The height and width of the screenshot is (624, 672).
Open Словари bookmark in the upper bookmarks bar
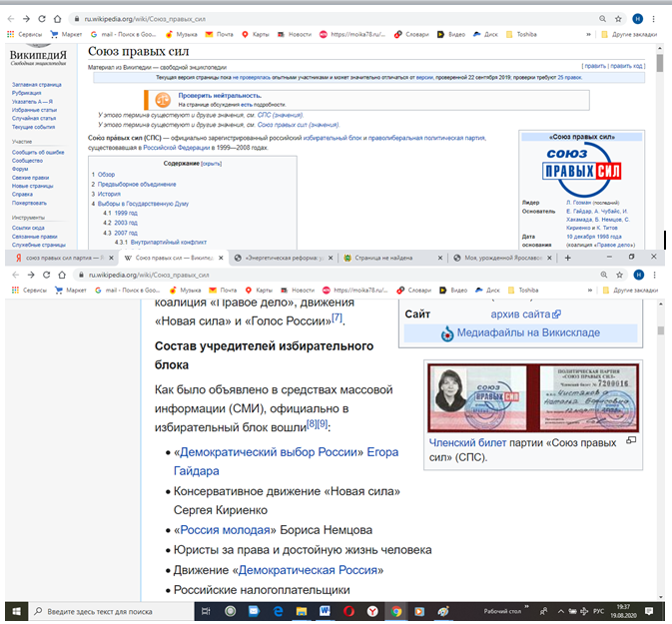(411, 34)
